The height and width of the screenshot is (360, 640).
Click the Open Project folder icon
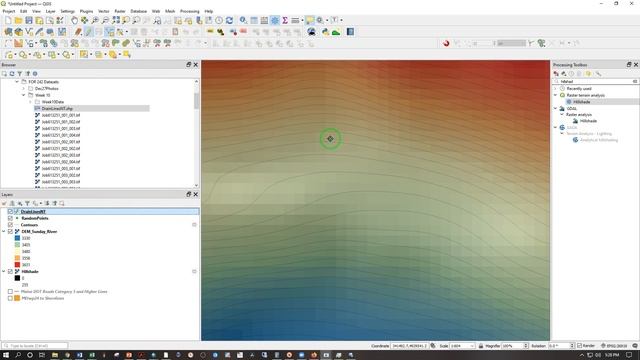pyautogui.click(x=18, y=20)
